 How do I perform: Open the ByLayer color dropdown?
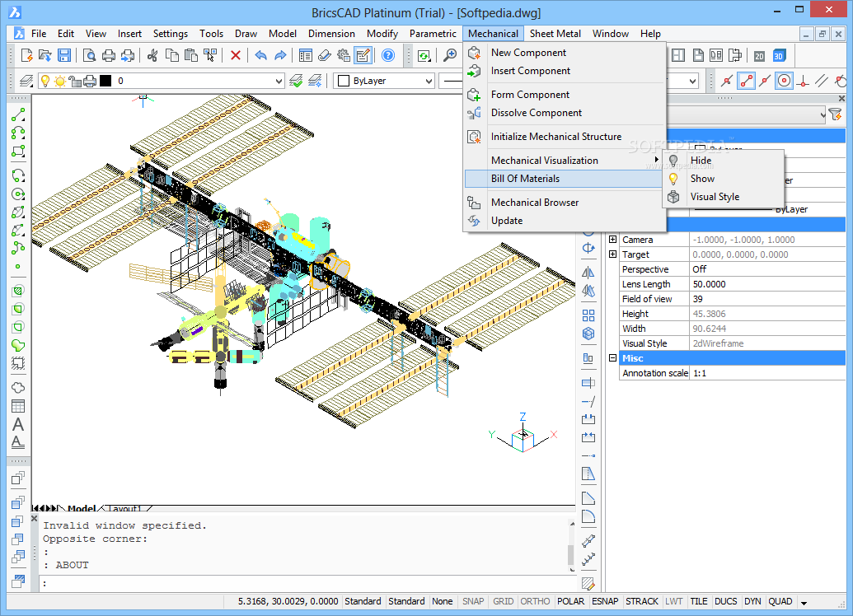pos(429,81)
